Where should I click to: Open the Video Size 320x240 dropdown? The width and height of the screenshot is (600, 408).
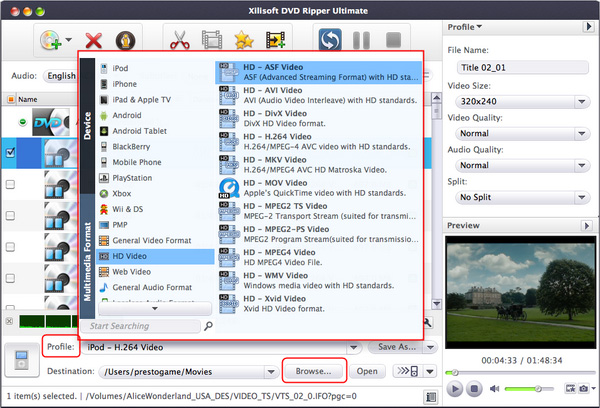click(x=522, y=102)
